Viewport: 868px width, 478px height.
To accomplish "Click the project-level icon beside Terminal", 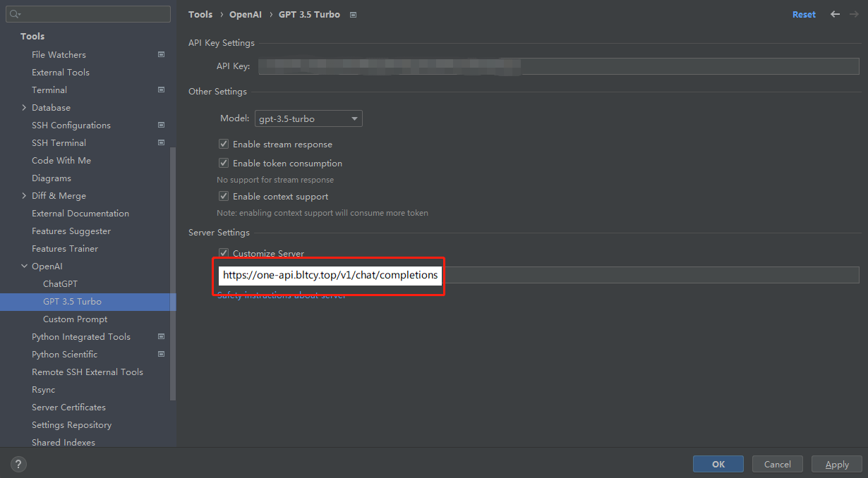I will coord(161,90).
